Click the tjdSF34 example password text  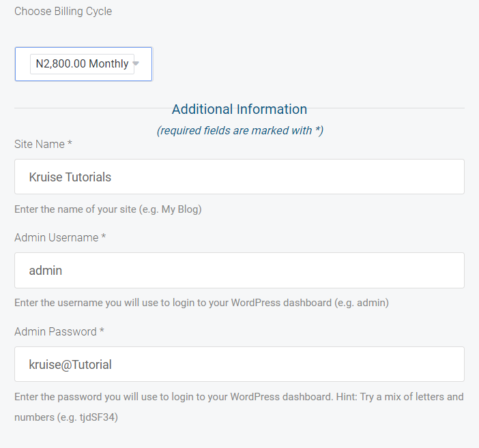point(96,417)
